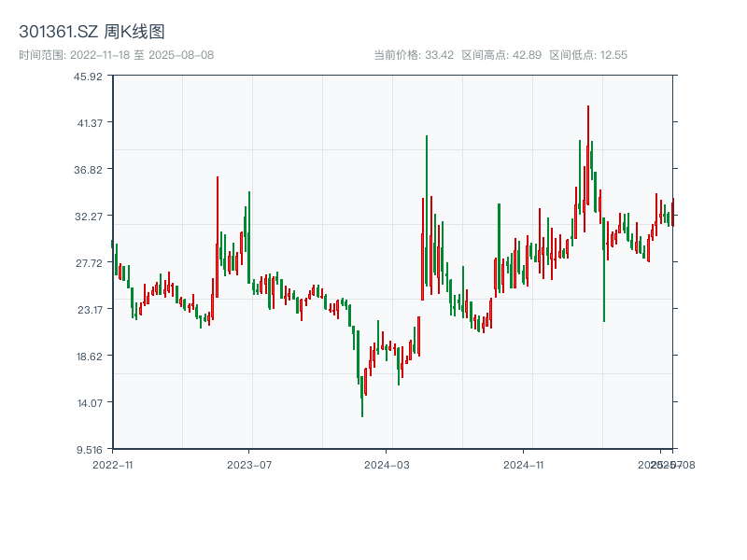Image resolution: width=747 pixels, height=560 pixels.
Task: Click the y-axis label 36.82
Action: tap(88, 170)
